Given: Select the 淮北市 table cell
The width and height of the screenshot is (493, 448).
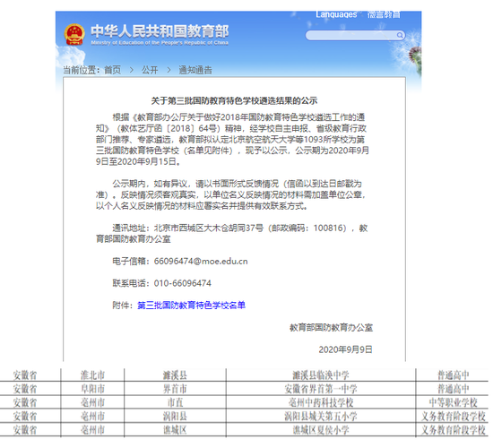Looking at the screenshot, I should (92, 375).
